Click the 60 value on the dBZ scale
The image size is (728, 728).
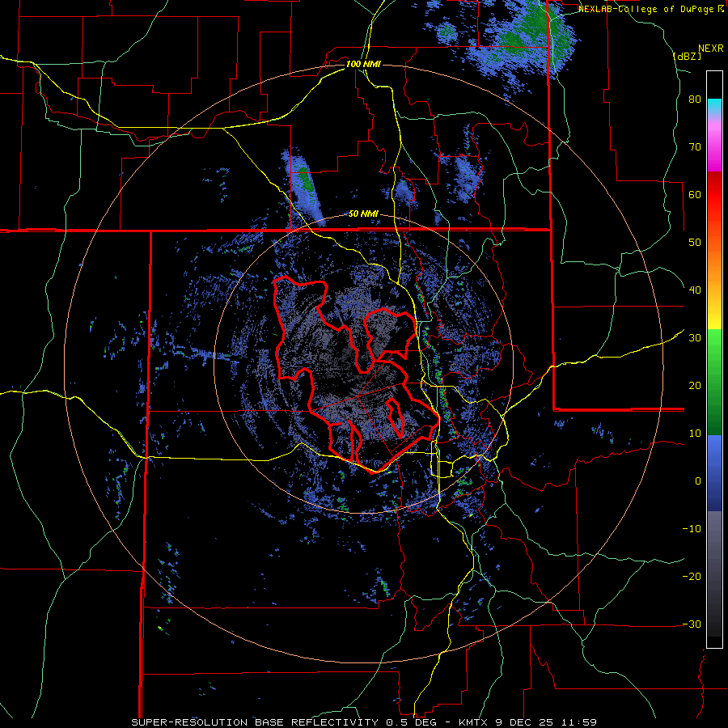click(x=695, y=194)
